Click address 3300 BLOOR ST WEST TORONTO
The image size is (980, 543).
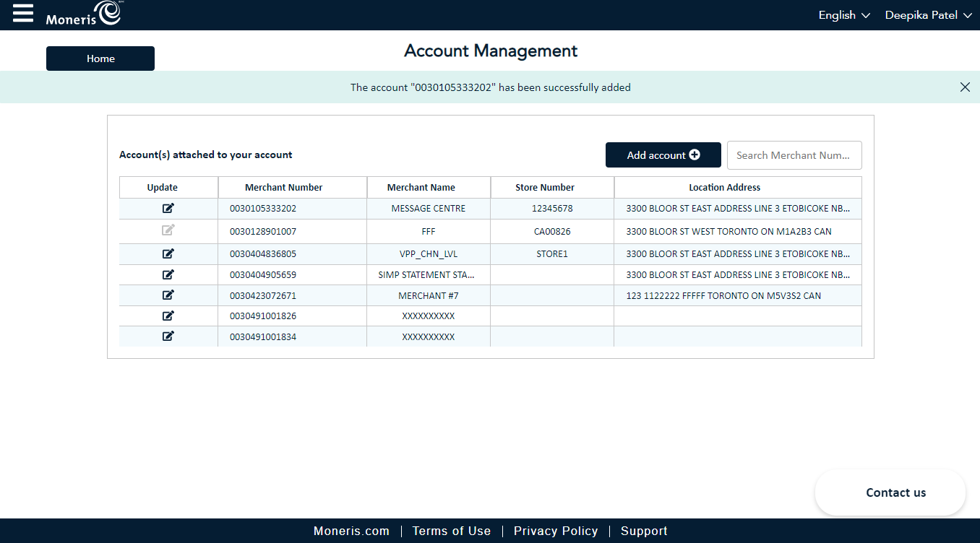(x=728, y=232)
